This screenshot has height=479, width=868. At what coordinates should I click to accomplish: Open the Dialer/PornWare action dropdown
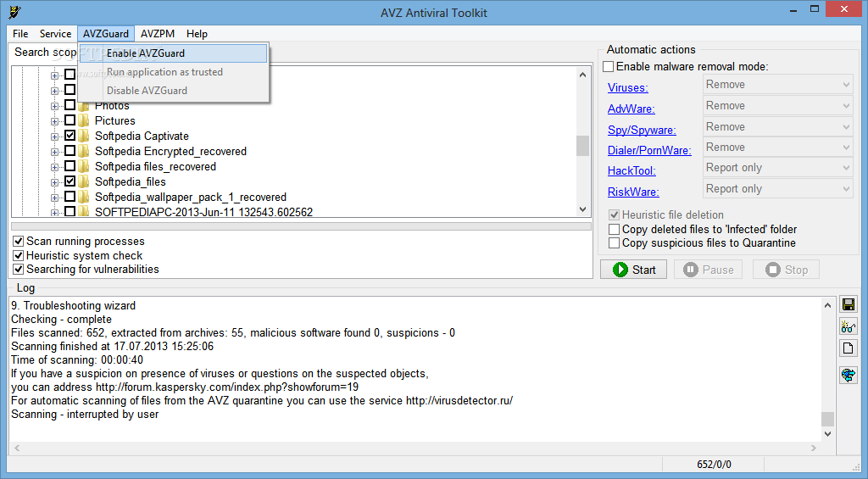pyautogui.click(x=778, y=148)
